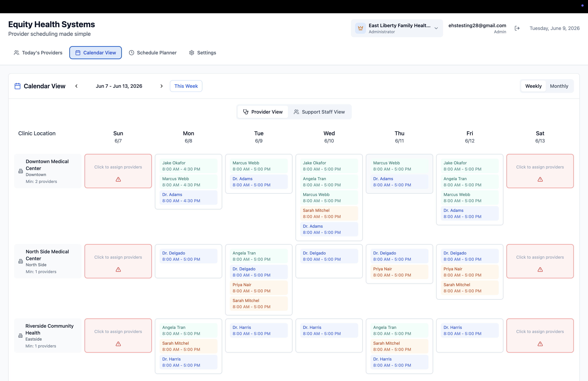The height and width of the screenshot is (381, 588).
Task: Assign providers for North Side on Sunday 6/7
Action: [118, 261]
